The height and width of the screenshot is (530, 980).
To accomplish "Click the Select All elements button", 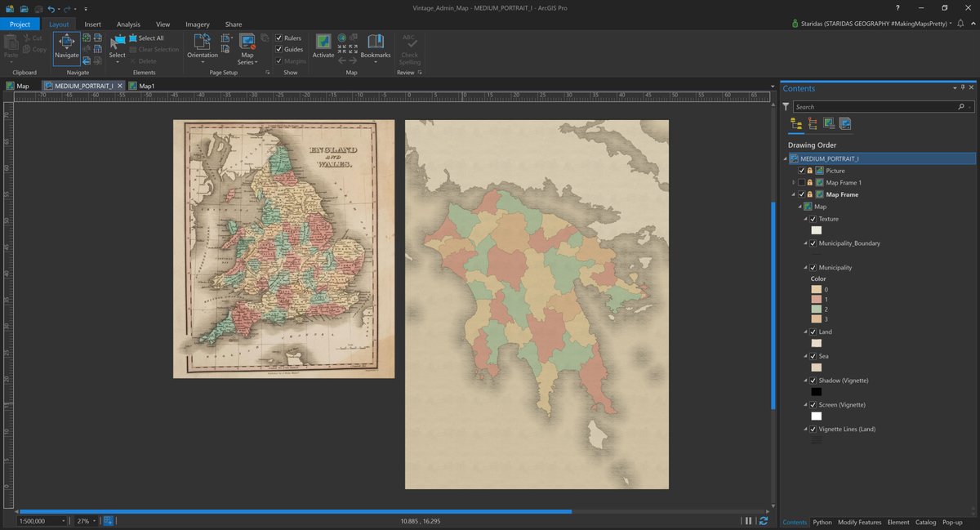I will tap(146, 38).
